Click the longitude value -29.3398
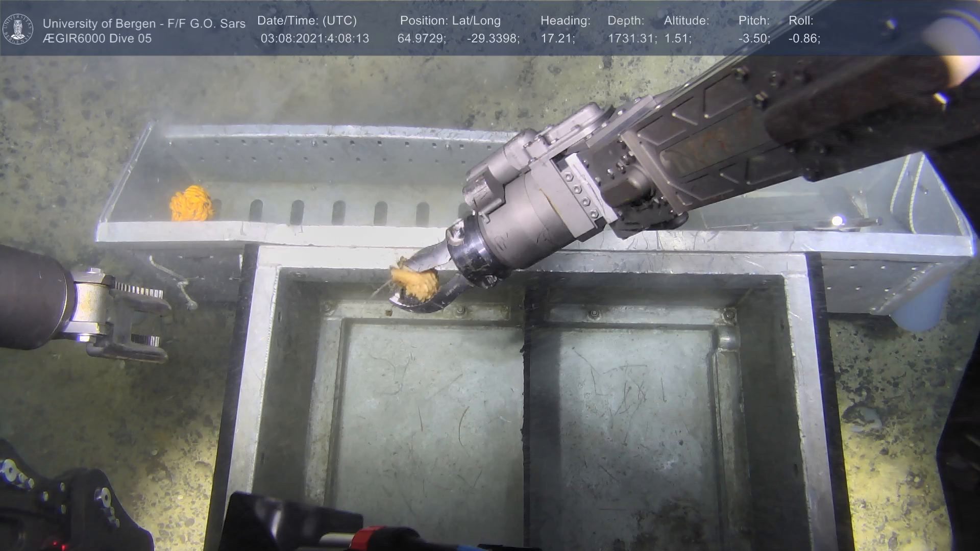 click(x=493, y=39)
